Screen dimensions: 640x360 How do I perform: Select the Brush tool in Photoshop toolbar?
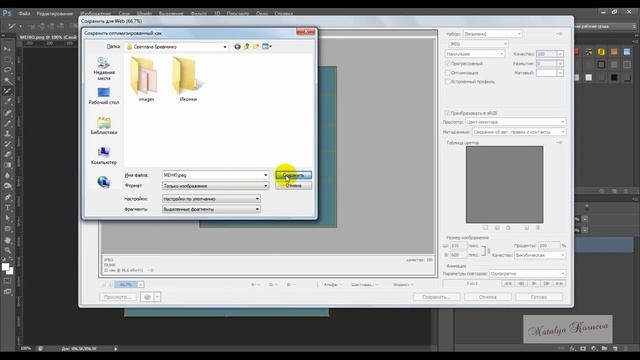7,123
